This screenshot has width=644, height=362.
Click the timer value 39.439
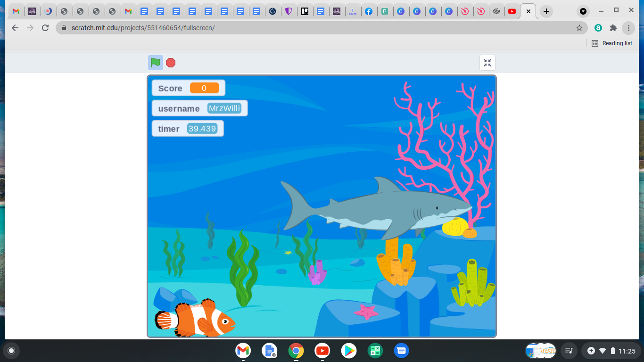(x=202, y=129)
